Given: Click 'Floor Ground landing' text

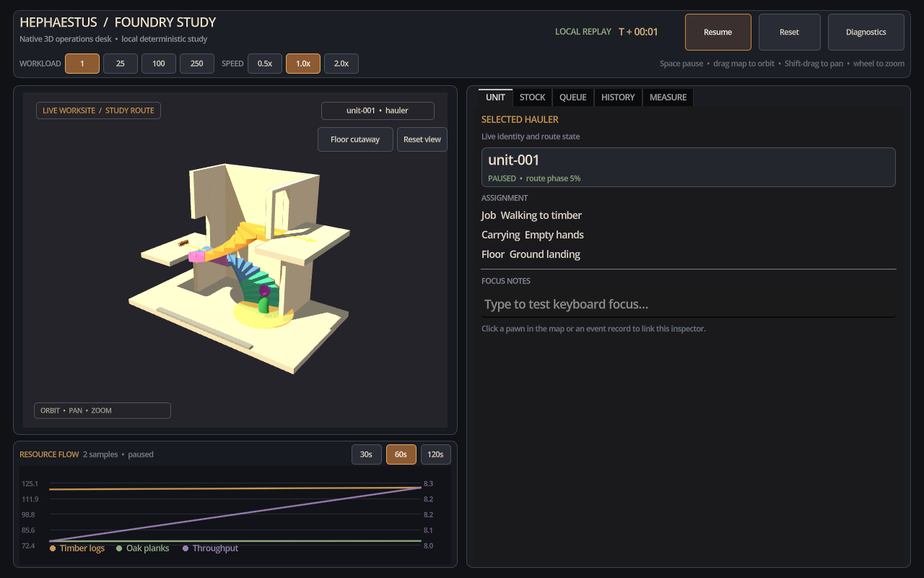Looking at the screenshot, I should click(x=531, y=254).
